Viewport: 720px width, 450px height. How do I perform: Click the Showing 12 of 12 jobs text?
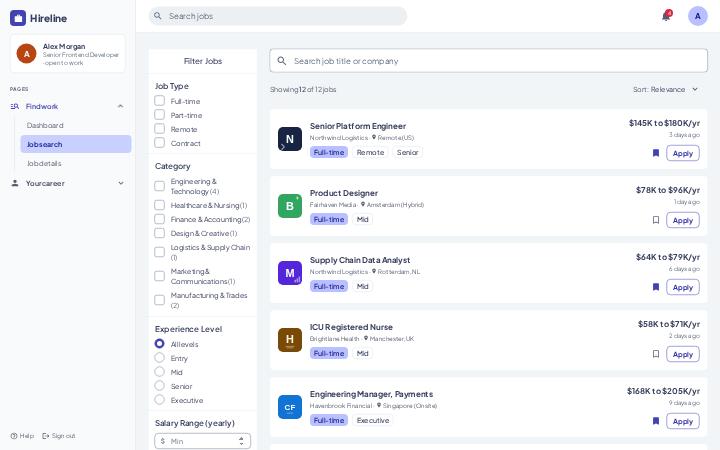(303, 90)
